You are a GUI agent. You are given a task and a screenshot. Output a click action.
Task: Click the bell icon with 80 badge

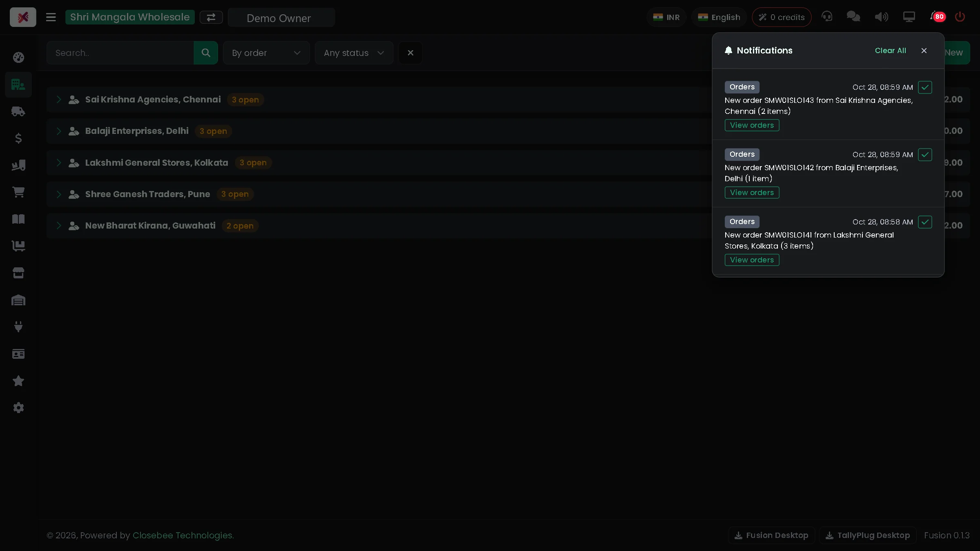pyautogui.click(x=938, y=17)
